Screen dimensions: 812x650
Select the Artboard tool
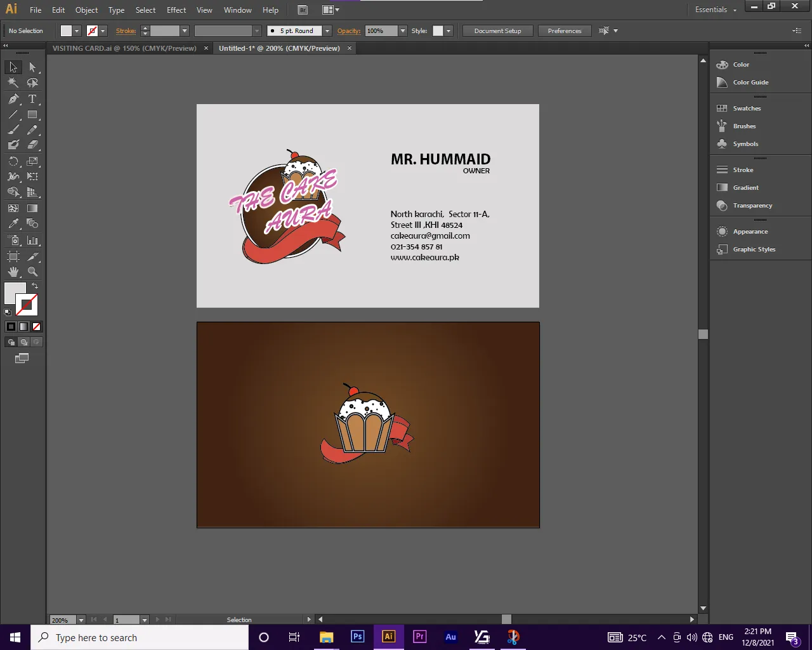click(13, 256)
